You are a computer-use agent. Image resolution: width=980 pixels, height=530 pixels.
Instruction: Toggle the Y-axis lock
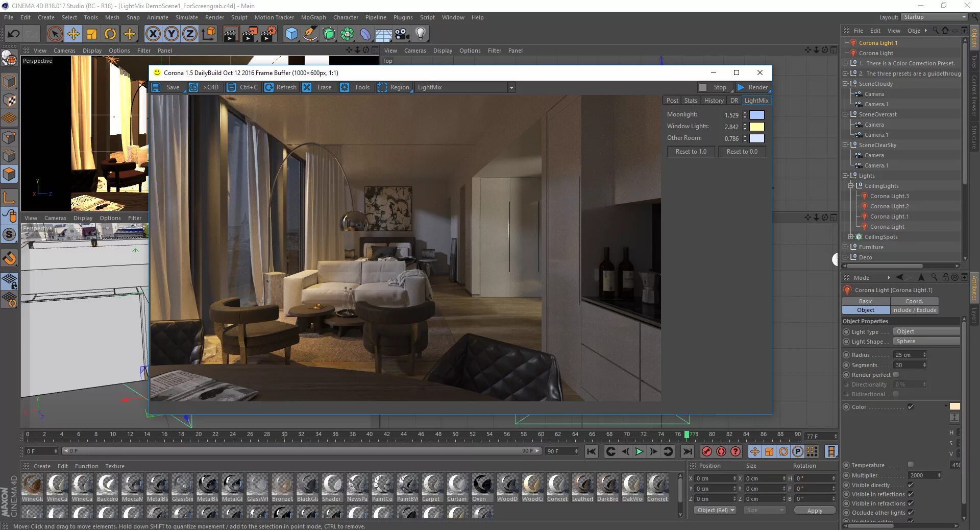click(170, 34)
